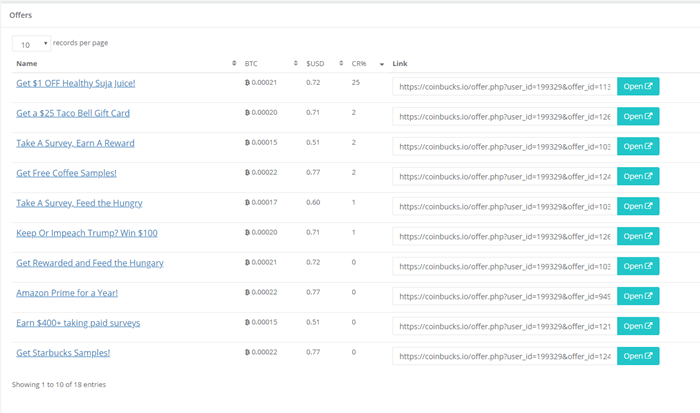Select the Amazon Prime URL field
This screenshot has width=700, height=413.
(505, 296)
